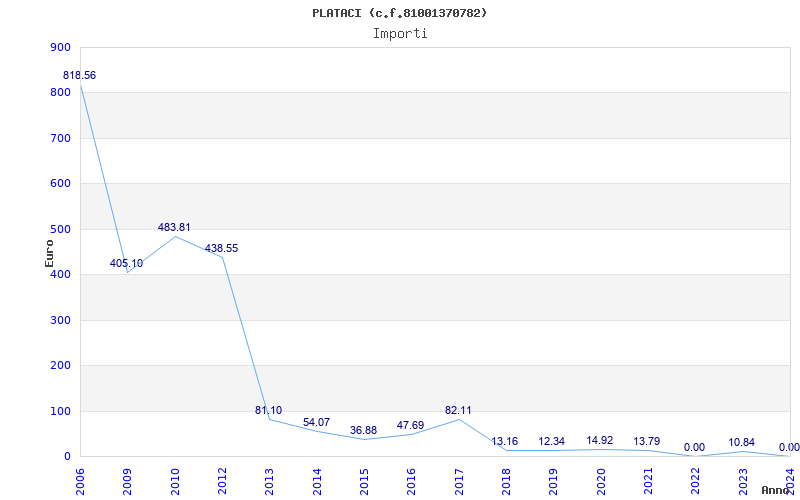The width and height of the screenshot is (800, 500).
Task: Click the 54.07 data label
Action: click(316, 422)
